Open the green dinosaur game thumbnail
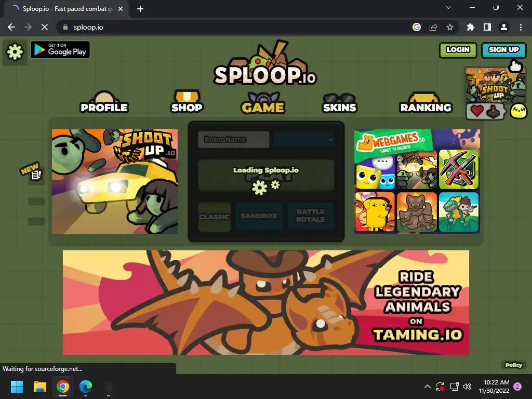The height and width of the screenshot is (399, 532). pyautogui.click(x=459, y=212)
